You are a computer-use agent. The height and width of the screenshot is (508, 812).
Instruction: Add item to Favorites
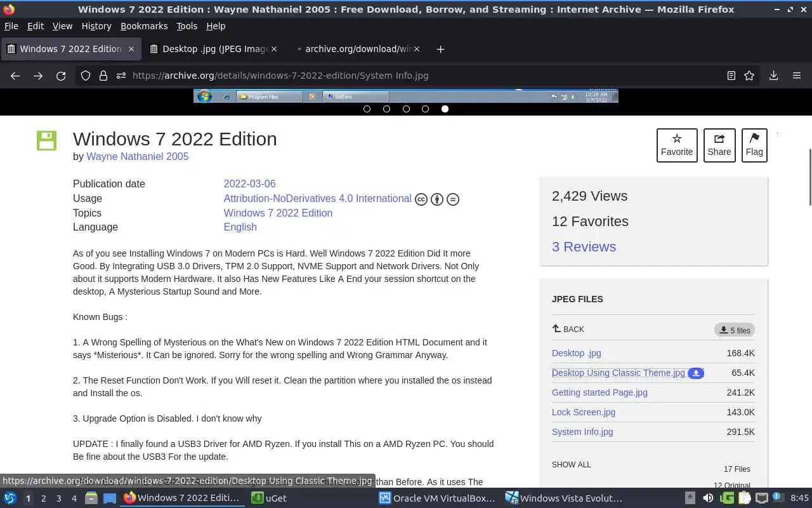point(677,145)
